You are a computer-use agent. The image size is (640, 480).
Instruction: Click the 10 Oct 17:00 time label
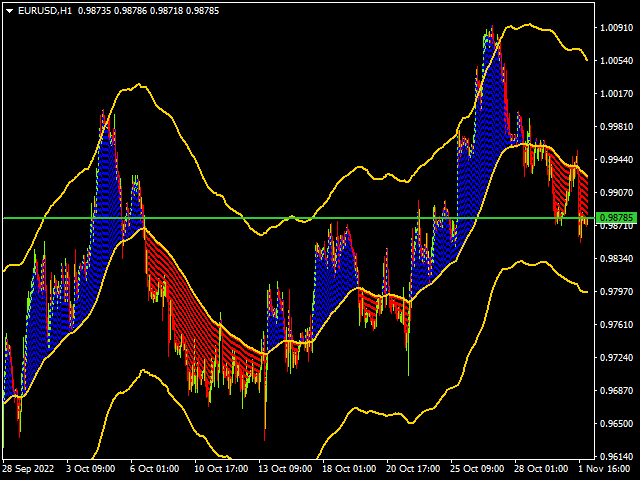[221, 469]
